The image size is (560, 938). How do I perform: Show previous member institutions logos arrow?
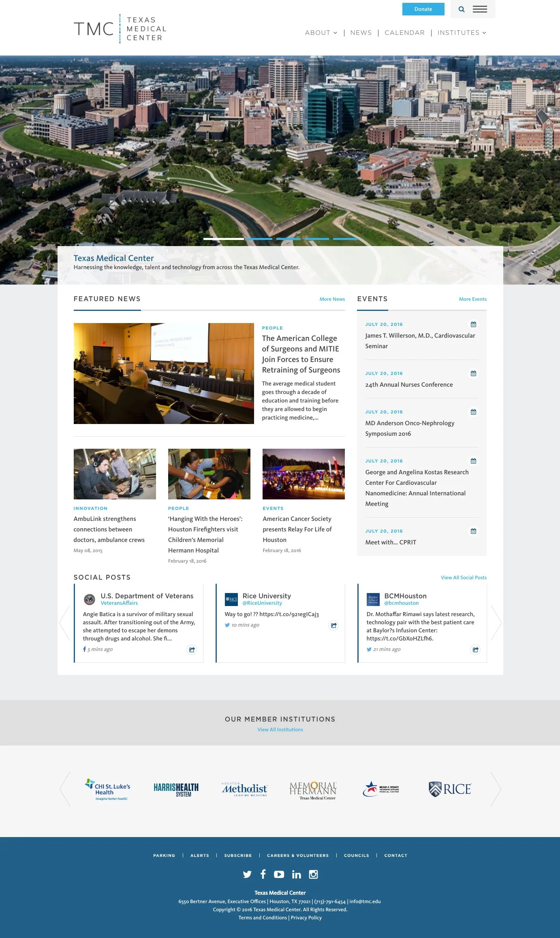coord(65,789)
